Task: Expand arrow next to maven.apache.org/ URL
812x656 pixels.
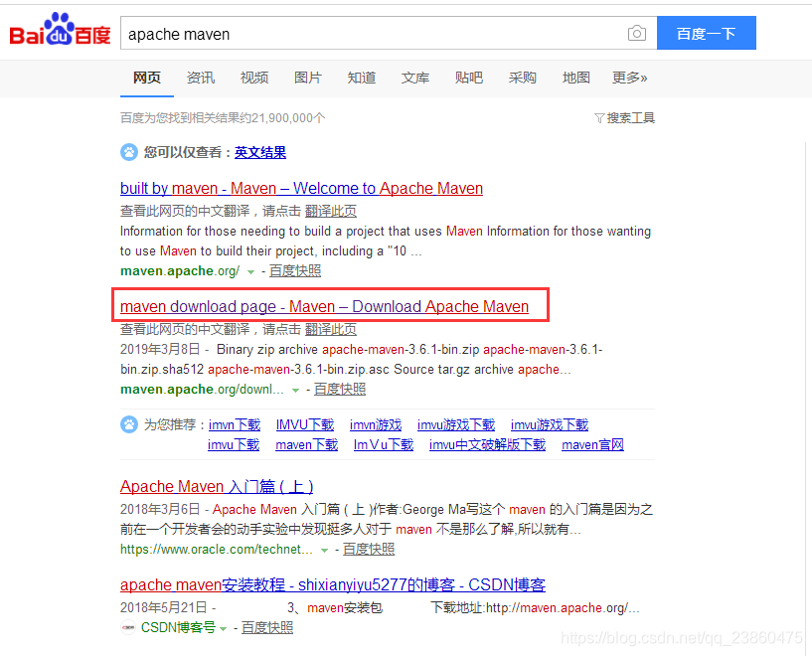Action: [x=250, y=271]
